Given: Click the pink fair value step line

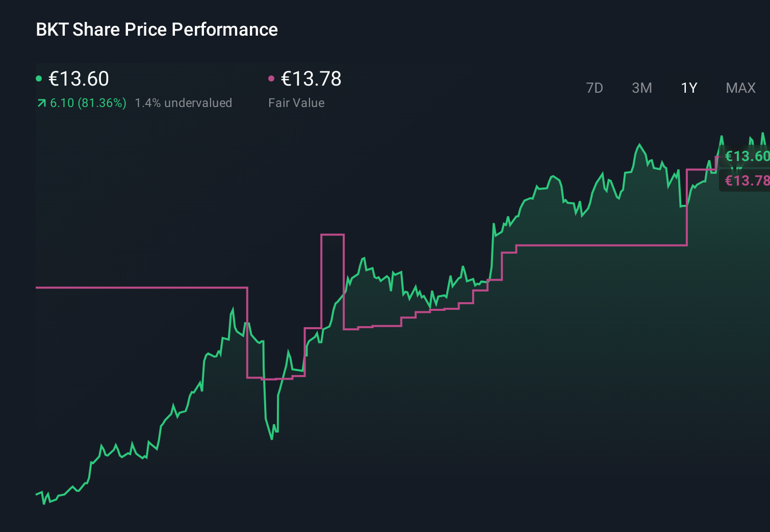Looking at the screenshot, I should click(x=586, y=246).
